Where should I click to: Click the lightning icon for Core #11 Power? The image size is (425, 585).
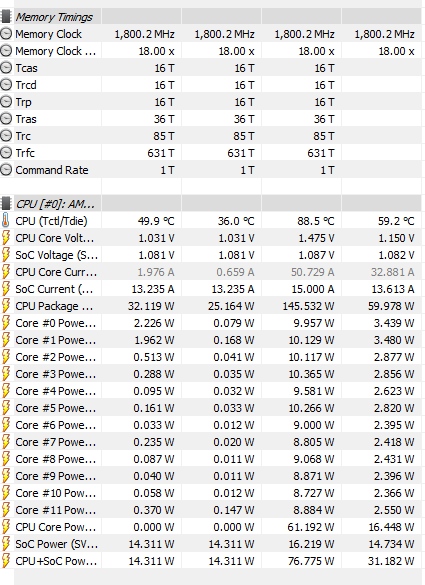(6, 510)
